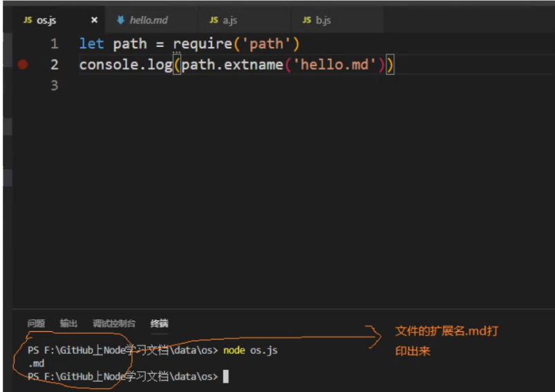Open the hello.md tab
The height and width of the screenshot is (392, 555).
tap(151, 20)
